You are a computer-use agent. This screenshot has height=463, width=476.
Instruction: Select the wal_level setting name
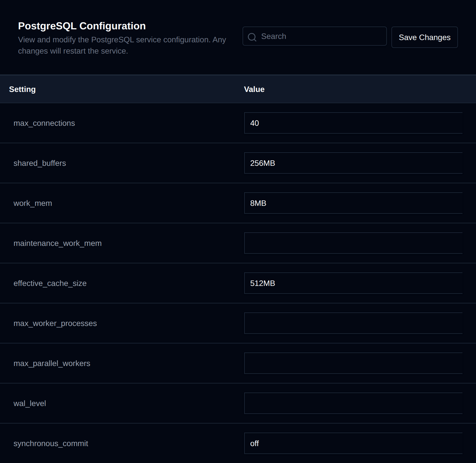[30, 404]
